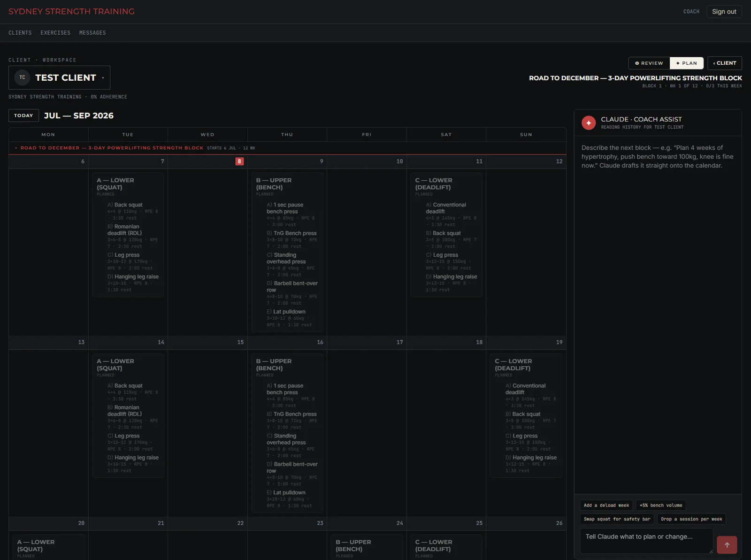The width and height of the screenshot is (751, 560).
Task: Click Back squat exercise on the 7th
Action: pyautogui.click(x=128, y=205)
